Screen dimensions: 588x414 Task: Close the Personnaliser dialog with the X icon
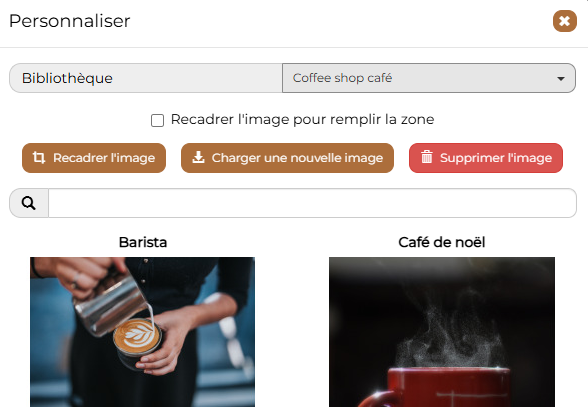click(564, 21)
